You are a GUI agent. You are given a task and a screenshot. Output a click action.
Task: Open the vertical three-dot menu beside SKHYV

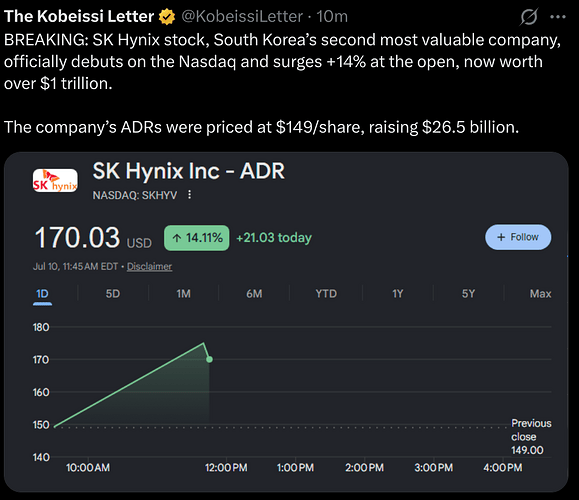(189, 195)
